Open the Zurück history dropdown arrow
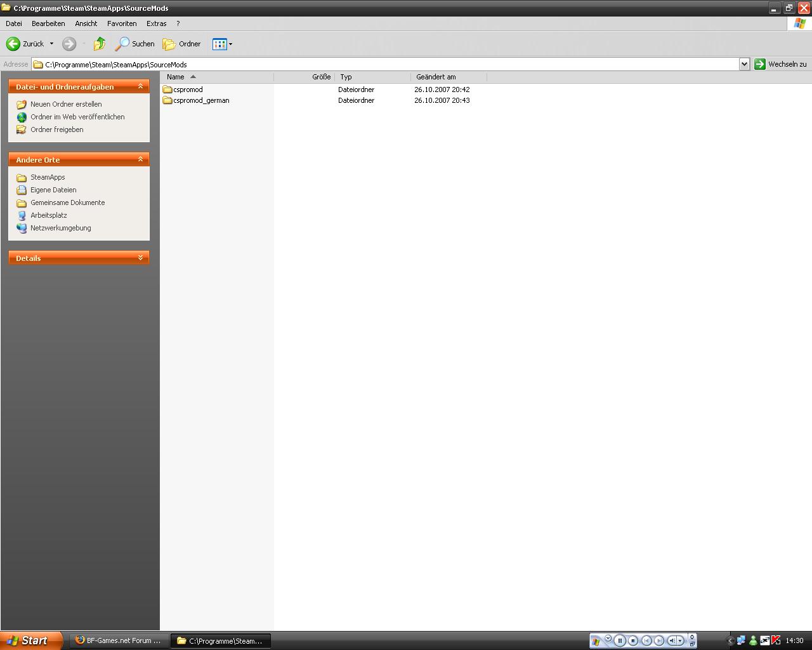 51,44
